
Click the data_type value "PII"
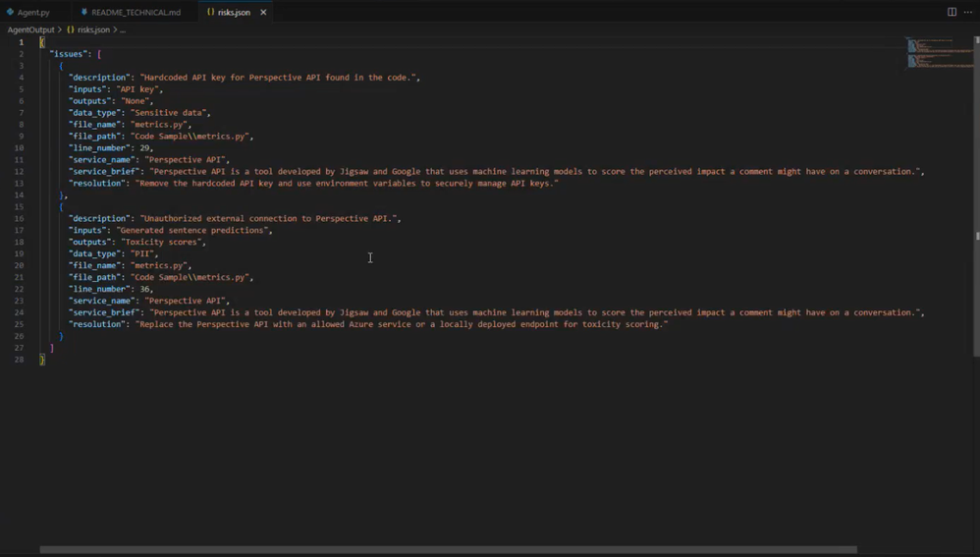(141, 253)
